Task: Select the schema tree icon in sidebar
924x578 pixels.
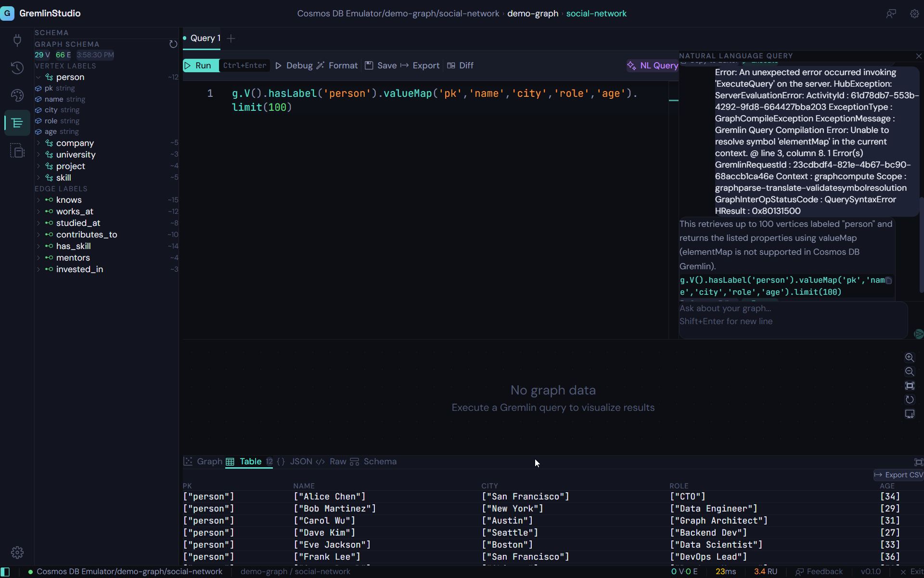Action: (x=17, y=123)
